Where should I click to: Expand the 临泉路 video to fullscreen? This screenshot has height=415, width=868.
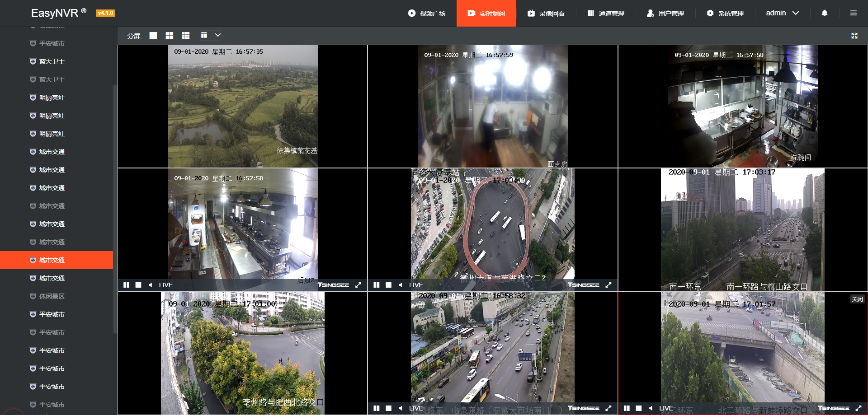tap(609, 408)
